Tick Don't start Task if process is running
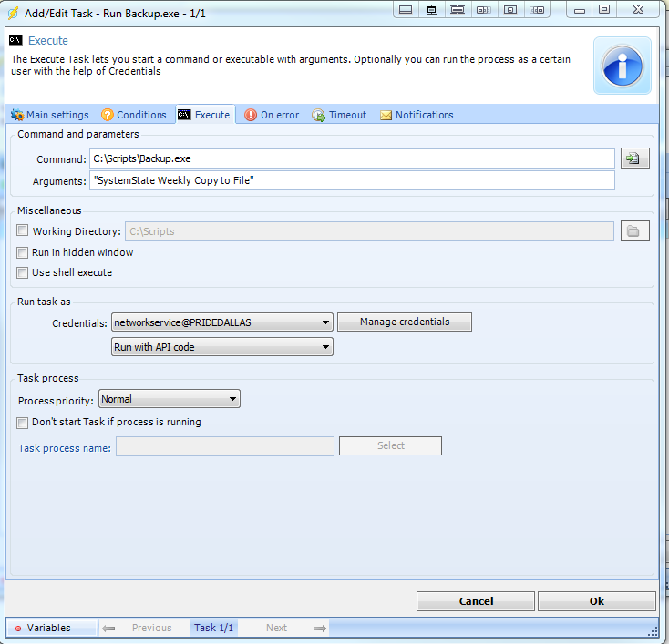669x644 pixels. point(23,422)
